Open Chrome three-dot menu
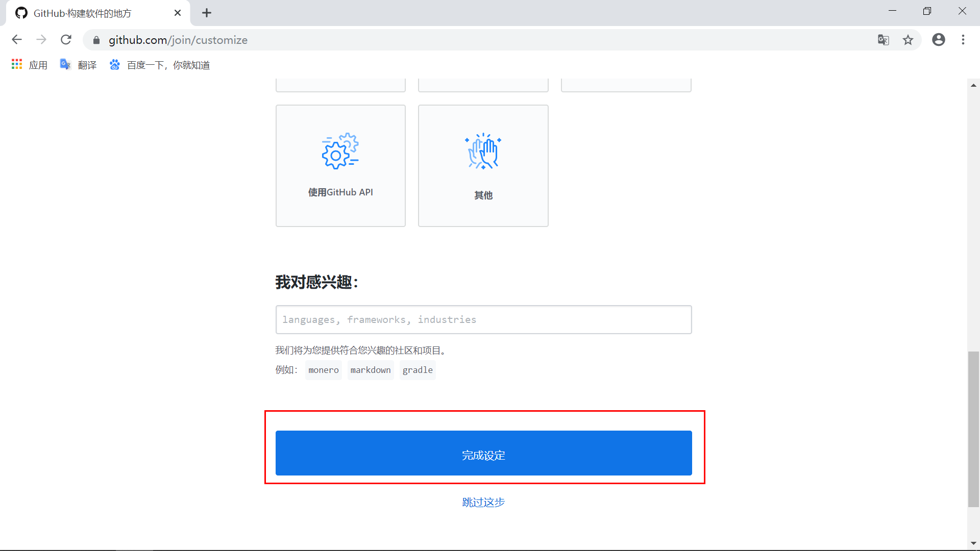Screen dimensions: 980x551 (x=963, y=40)
